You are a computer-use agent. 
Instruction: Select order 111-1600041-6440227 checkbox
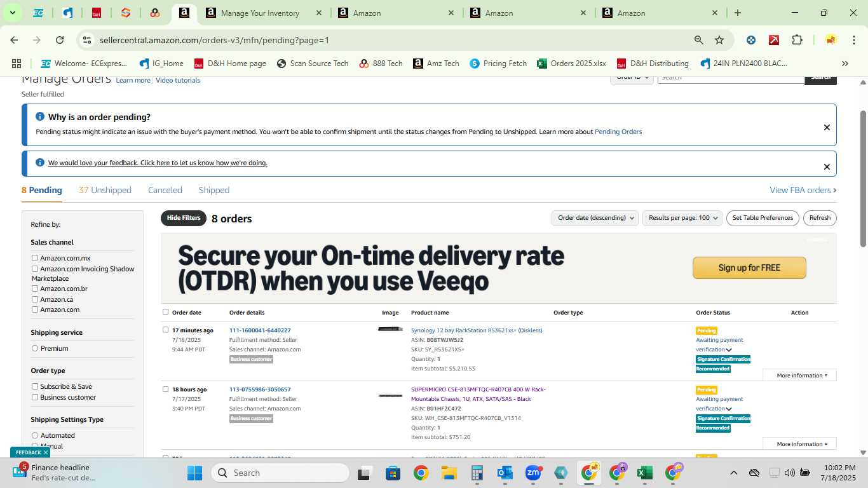tap(166, 330)
